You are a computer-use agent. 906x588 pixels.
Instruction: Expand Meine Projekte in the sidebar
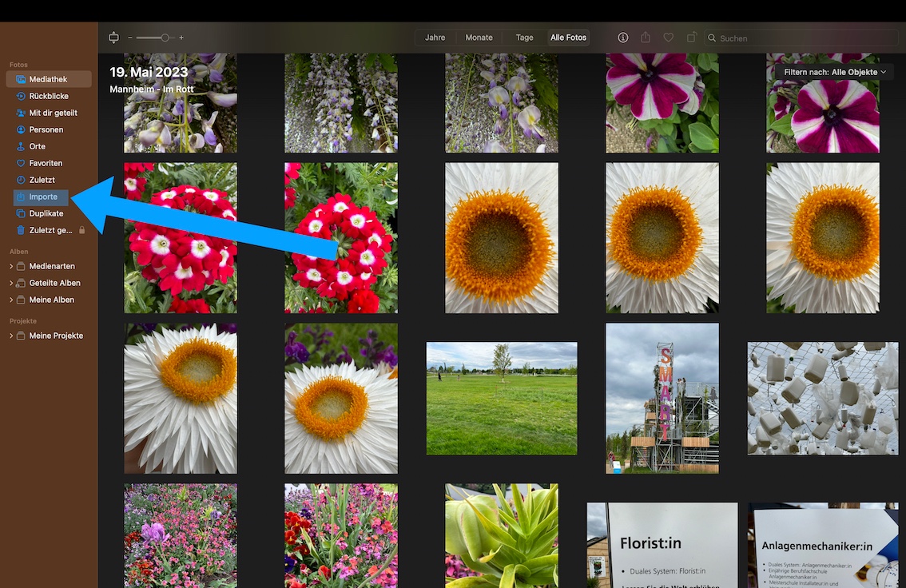(11, 336)
